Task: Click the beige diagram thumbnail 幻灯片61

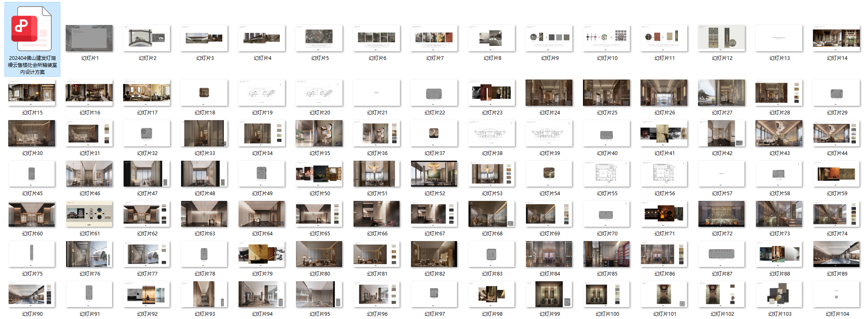Action: point(89,214)
